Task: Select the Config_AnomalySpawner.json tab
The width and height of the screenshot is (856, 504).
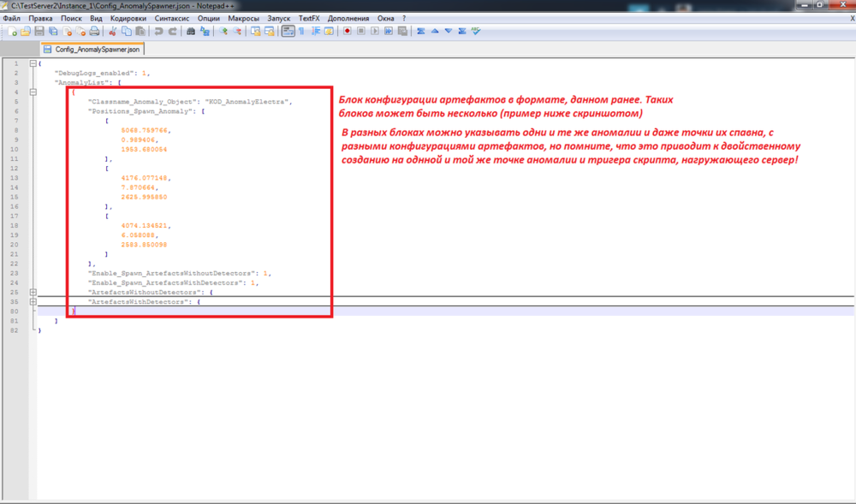Action: [x=92, y=49]
